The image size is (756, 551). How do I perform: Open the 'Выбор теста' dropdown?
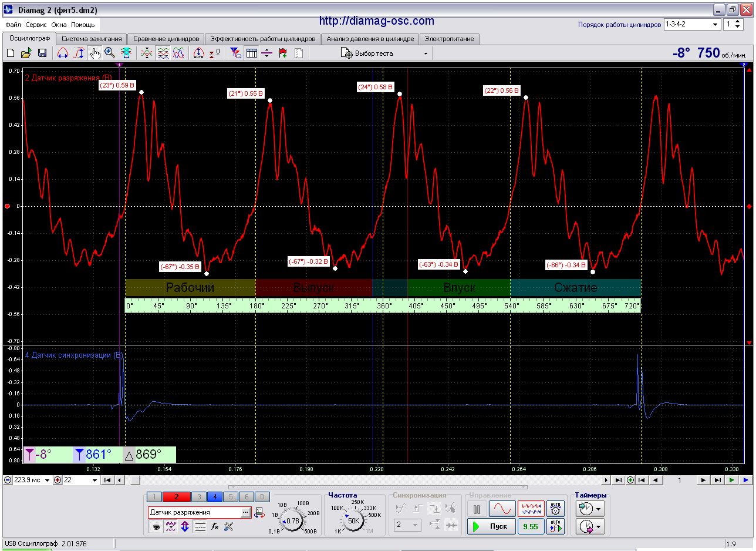384,53
